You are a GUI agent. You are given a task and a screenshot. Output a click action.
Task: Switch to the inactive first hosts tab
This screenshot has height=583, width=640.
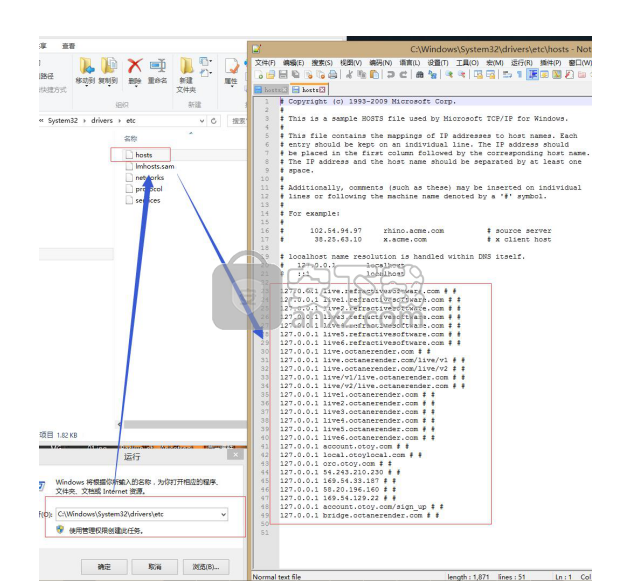coord(271,90)
